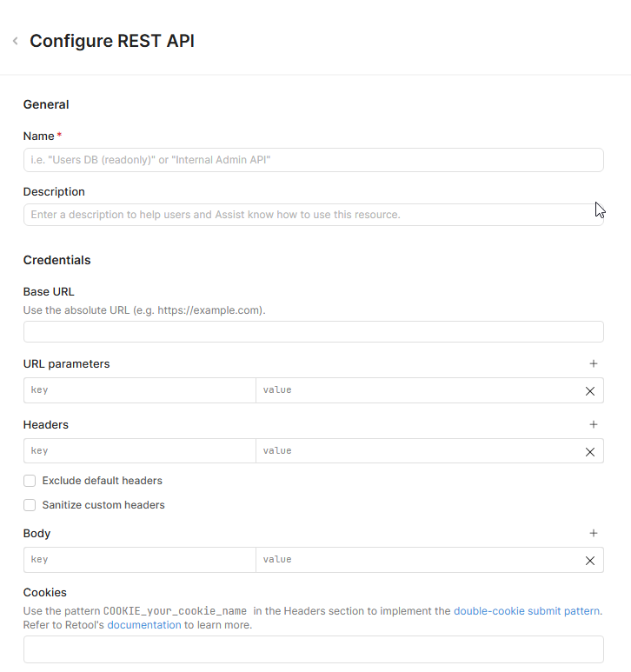Click the Body key field
Viewport: 631px width, 672px height.
[x=139, y=560]
